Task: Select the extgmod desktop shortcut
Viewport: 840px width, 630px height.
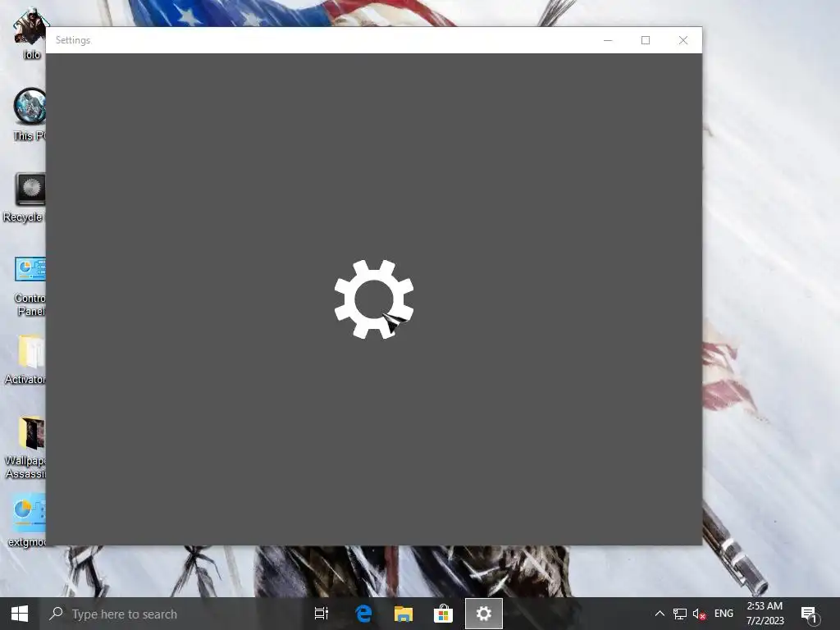Action: pos(27,521)
